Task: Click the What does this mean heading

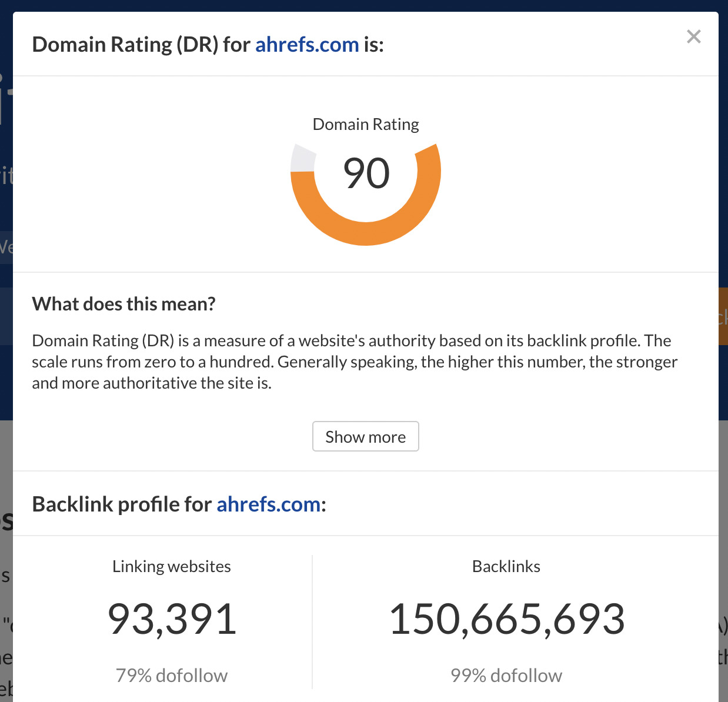Action: [x=123, y=303]
